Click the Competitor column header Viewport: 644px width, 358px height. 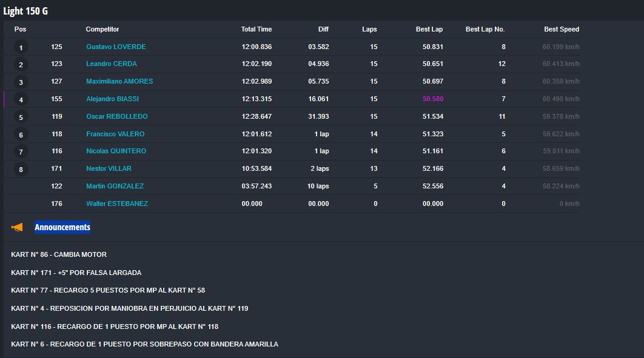pos(102,29)
